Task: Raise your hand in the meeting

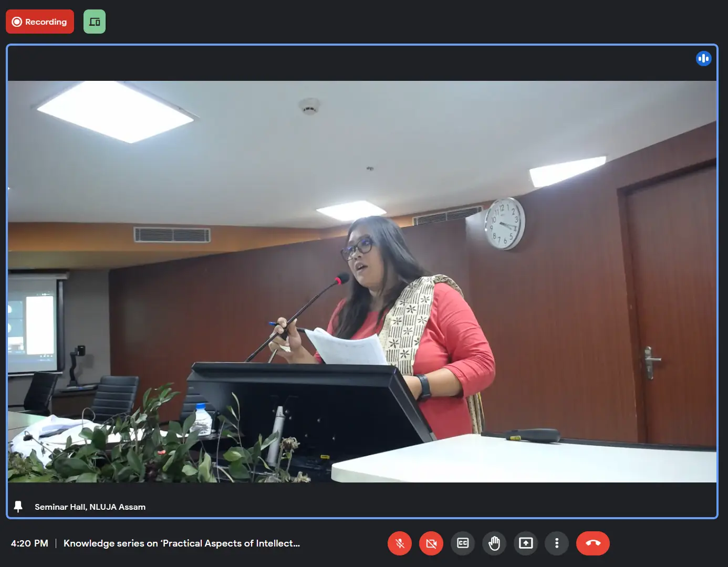Action: 494,543
